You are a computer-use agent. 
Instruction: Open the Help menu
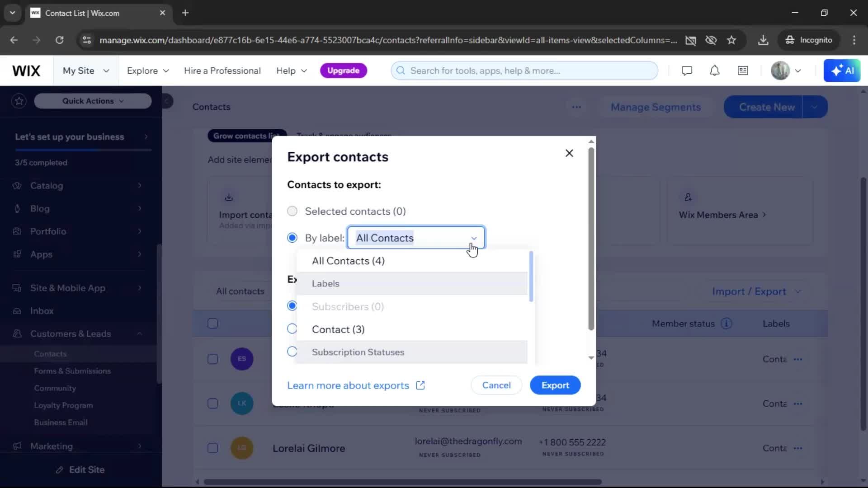(292, 70)
